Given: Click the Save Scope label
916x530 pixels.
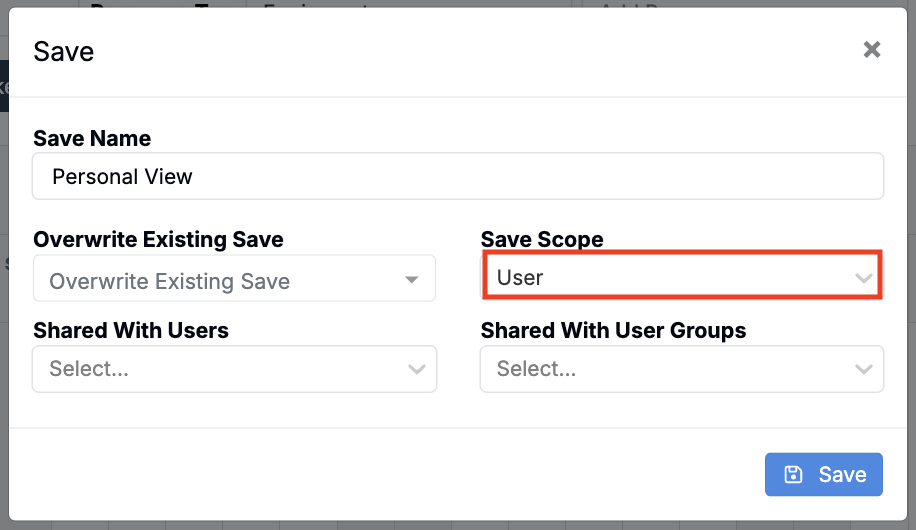Looking at the screenshot, I should point(542,240).
